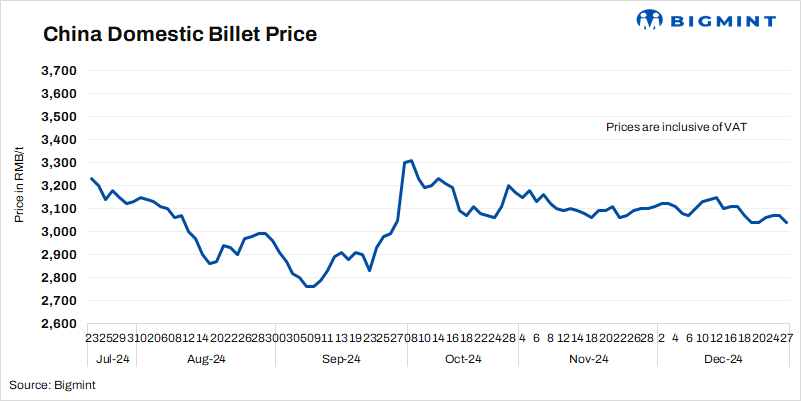This screenshot has height=401, width=801.
Task: Select the Oct-24 month label
Action: pyautogui.click(x=462, y=358)
